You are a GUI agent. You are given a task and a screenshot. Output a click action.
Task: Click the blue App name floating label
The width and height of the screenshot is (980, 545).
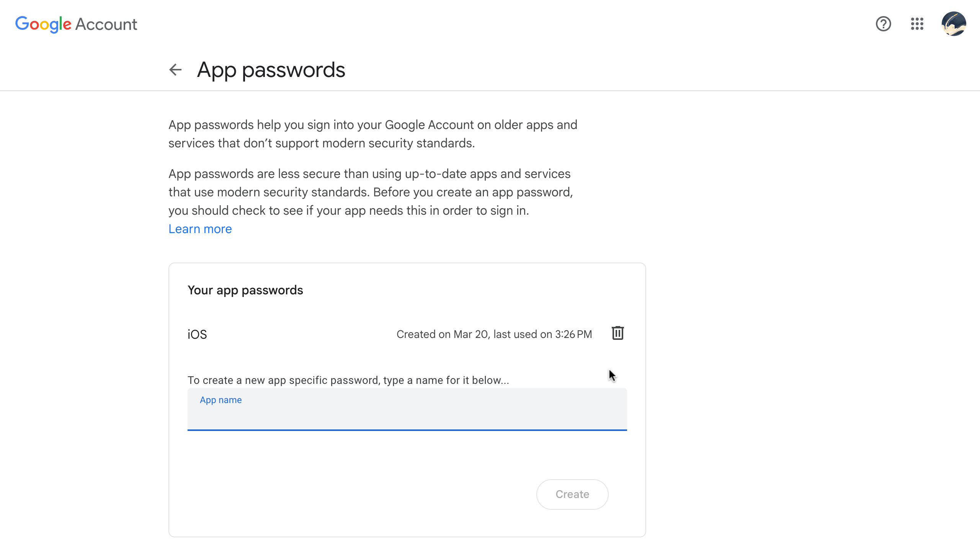coord(220,400)
